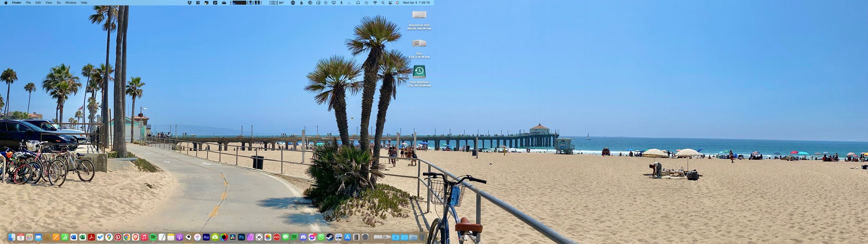The image size is (868, 244).
Task: Open the Help menu
Action: click(84, 3)
